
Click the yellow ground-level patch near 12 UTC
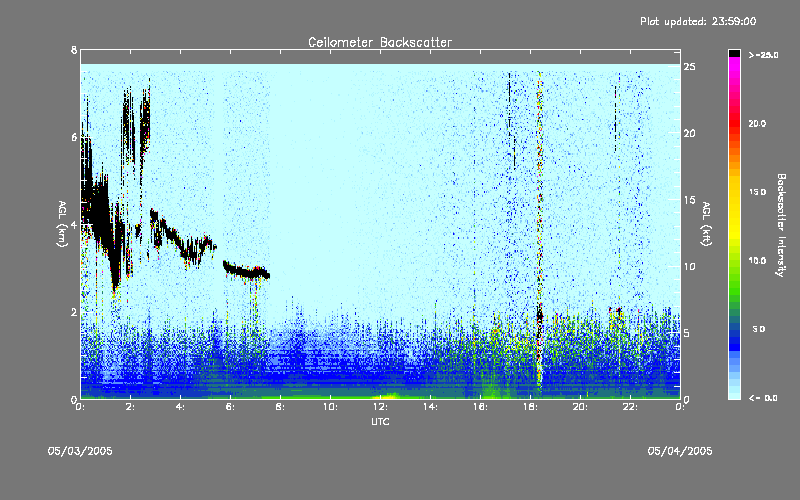point(385,395)
